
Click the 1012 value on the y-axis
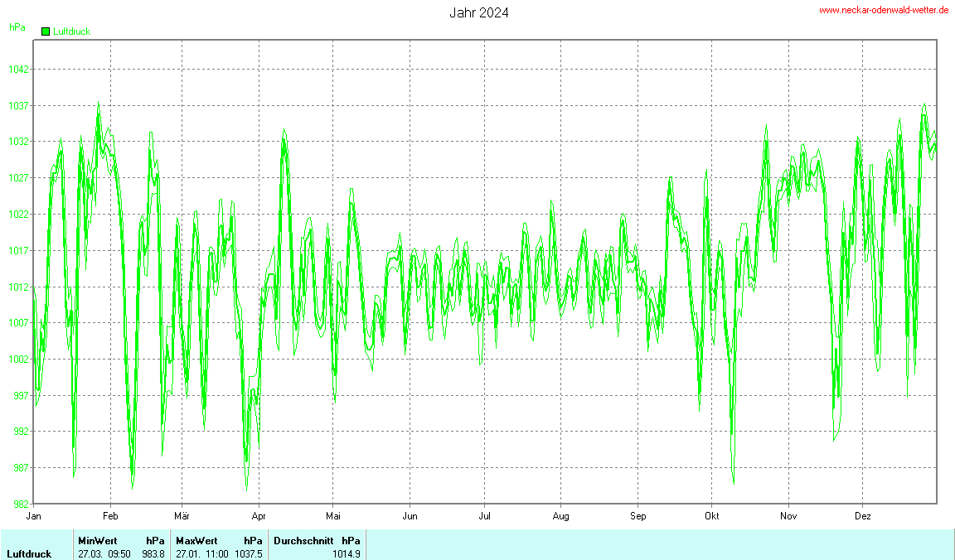(x=18, y=287)
